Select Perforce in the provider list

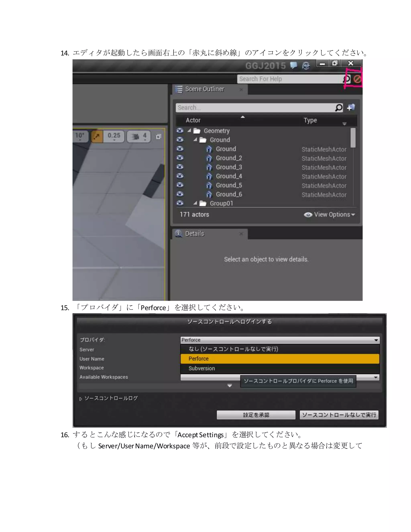[x=280, y=359]
